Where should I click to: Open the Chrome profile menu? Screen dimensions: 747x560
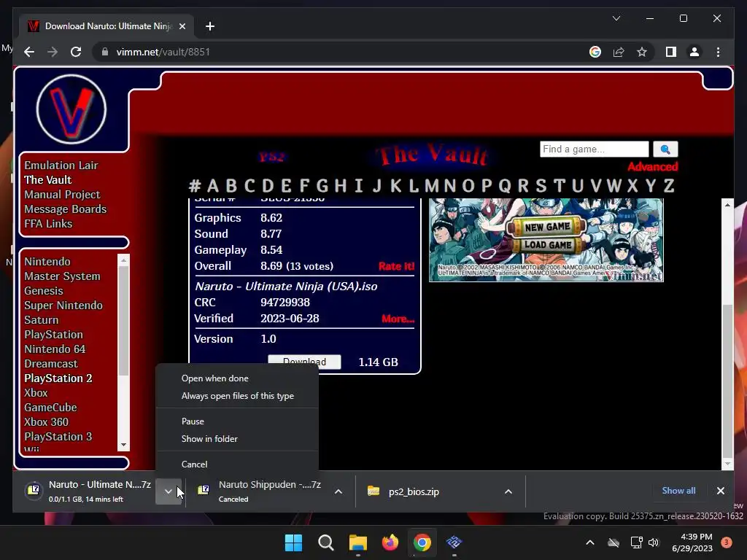click(694, 52)
